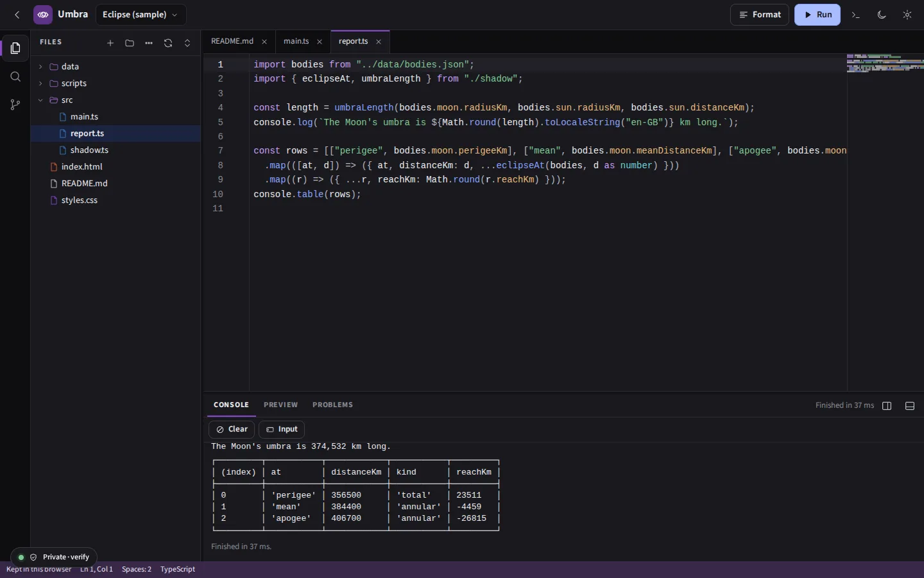This screenshot has height=578, width=924.
Task: Click the Private · verify badge
Action: [x=54, y=557]
